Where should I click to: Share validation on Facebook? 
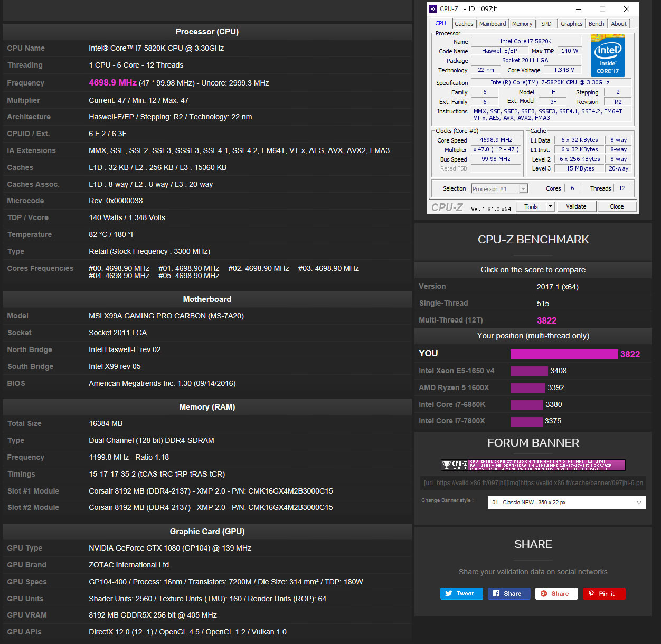(x=509, y=593)
